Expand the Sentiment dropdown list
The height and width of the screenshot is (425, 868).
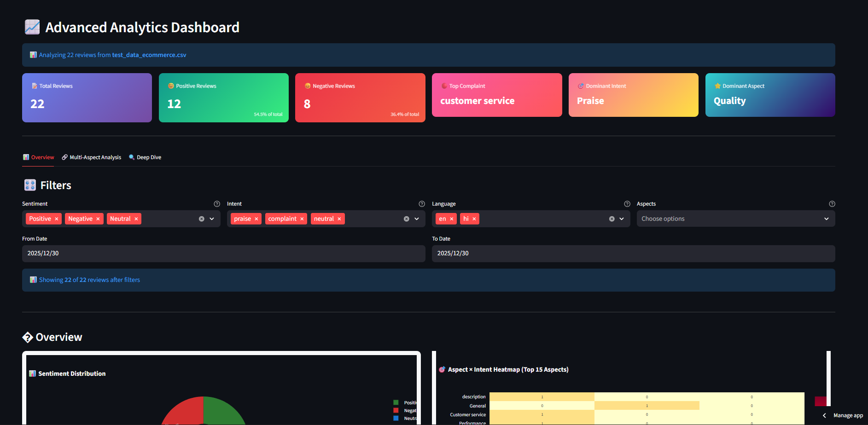coord(212,219)
